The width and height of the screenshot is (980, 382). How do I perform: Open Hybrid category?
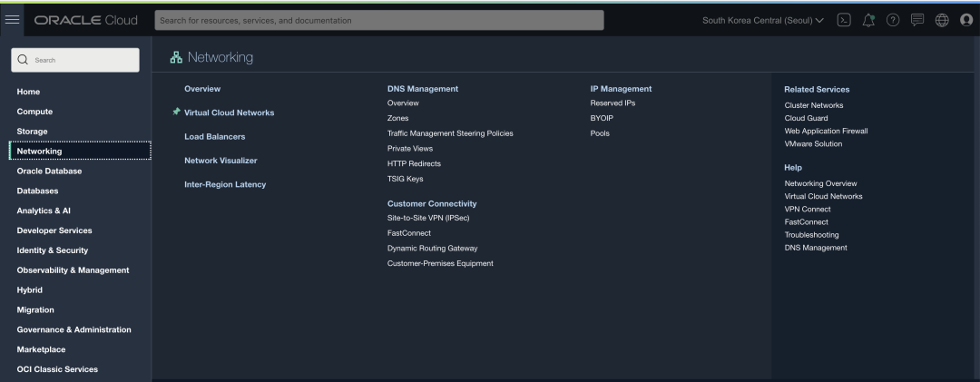click(29, 290)
